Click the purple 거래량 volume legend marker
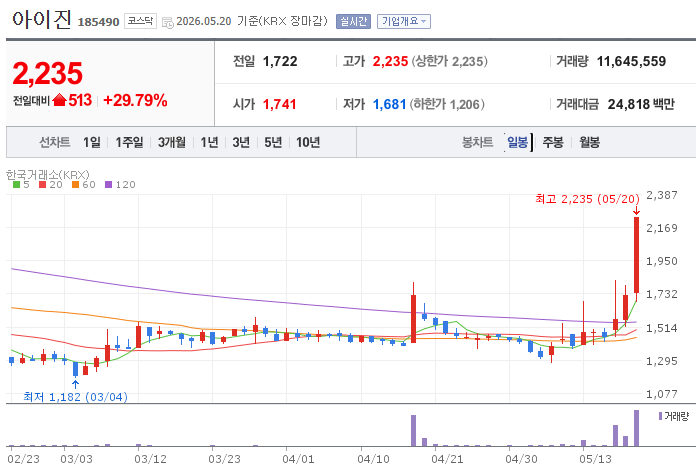The height and width of the screenshot is (470, 696). (x=660, y=416)
